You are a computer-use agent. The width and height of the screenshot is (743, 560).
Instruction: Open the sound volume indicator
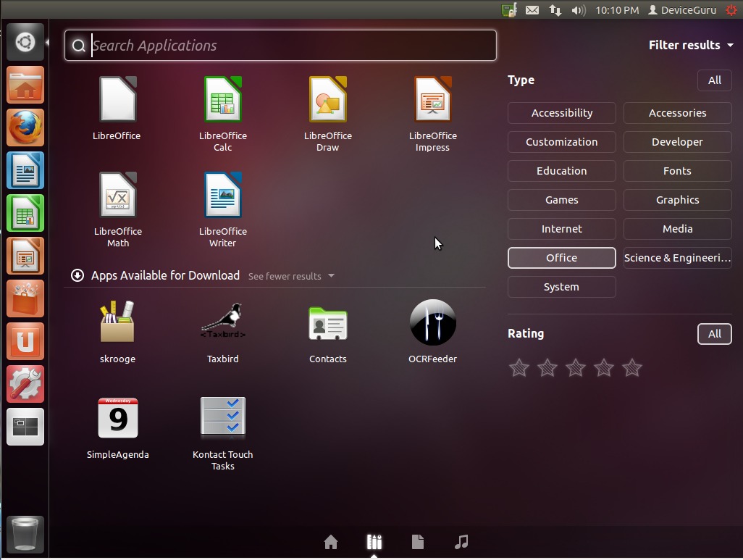tap(578, 10)
